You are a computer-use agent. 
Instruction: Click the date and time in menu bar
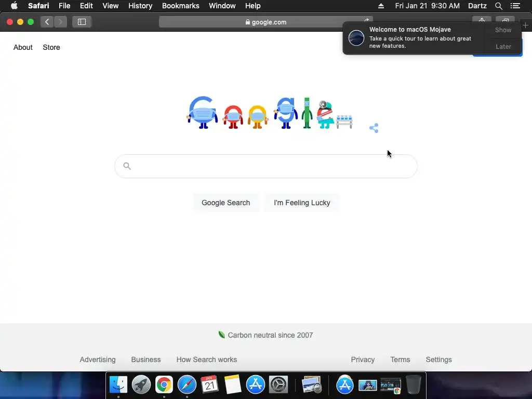point(427,6)
